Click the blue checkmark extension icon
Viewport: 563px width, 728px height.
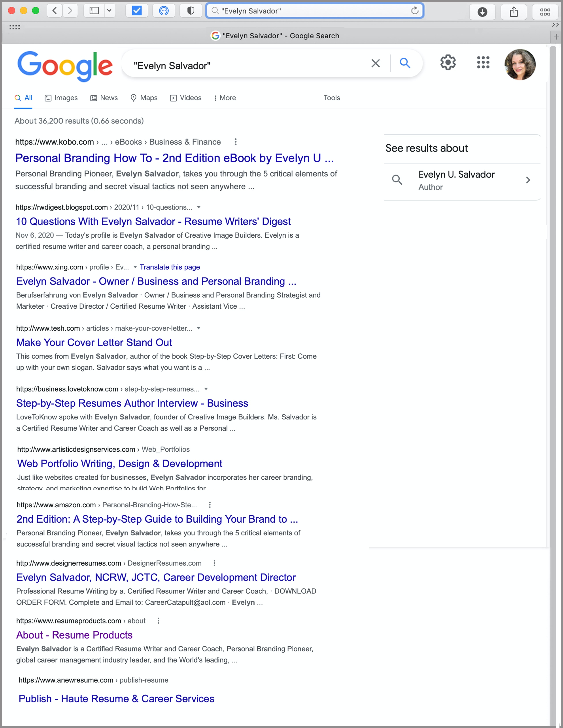tap(137, 11)
